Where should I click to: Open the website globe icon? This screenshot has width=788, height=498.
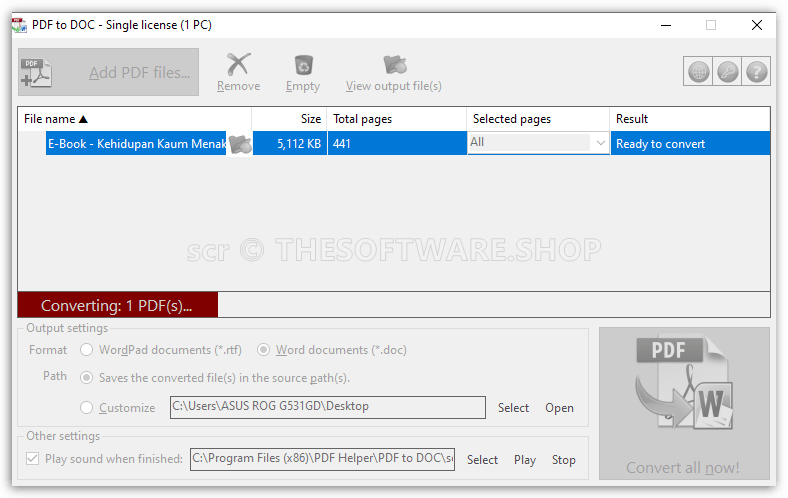(x=699, y=71)
